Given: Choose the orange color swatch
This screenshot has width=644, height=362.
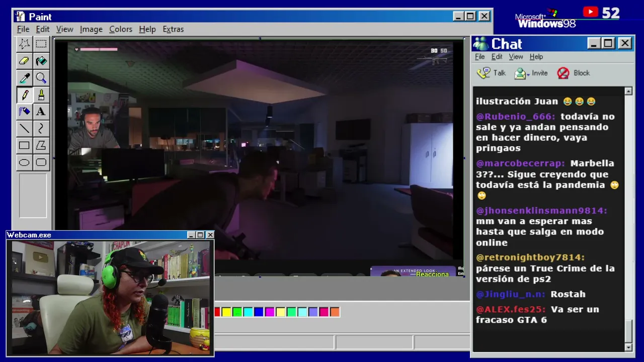Looking at the screenshot, I should (335, 312).
